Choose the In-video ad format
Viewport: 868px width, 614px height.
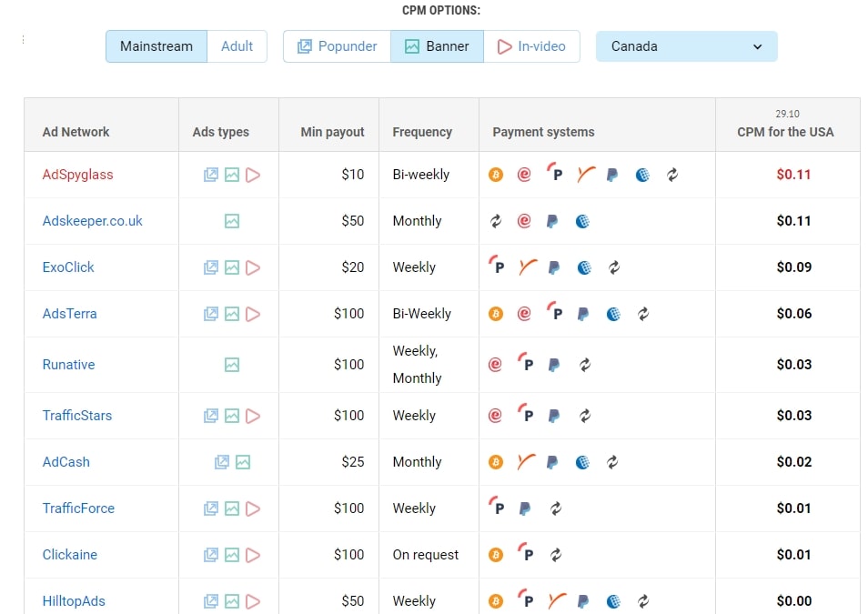(531, 46)
